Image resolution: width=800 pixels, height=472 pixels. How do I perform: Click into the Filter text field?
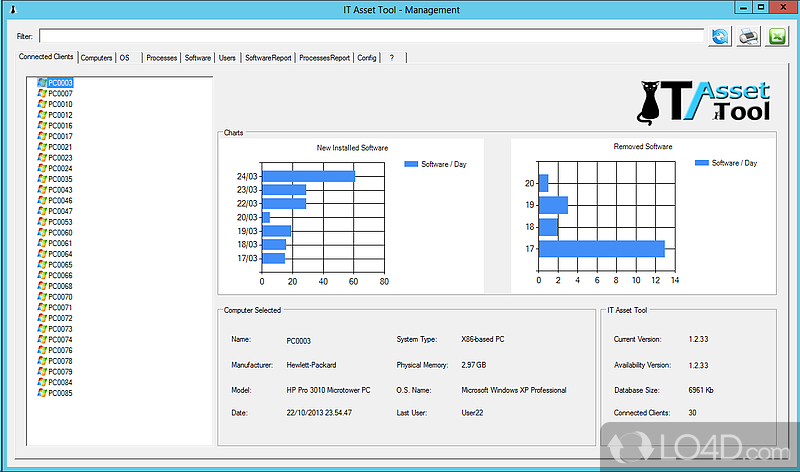[x=370, y=37]
